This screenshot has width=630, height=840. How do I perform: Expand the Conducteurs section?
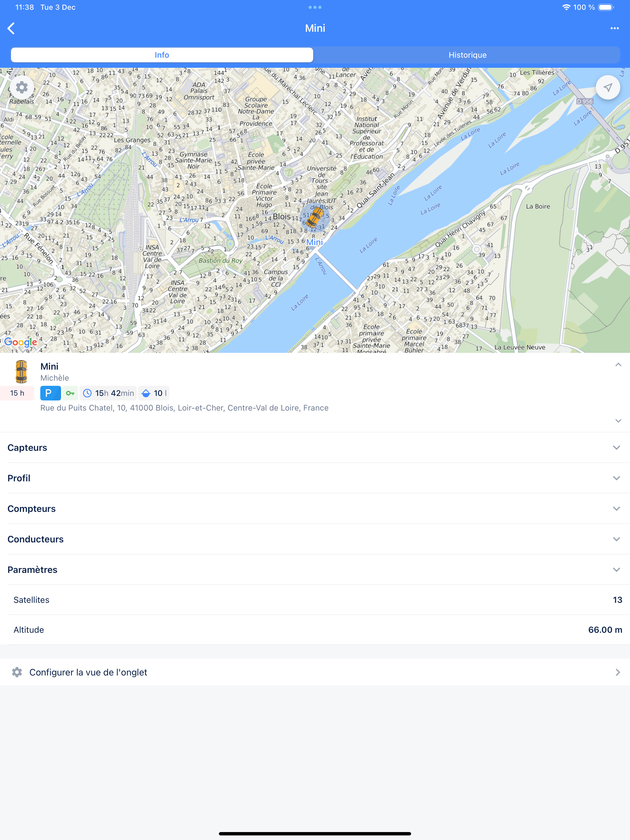[x=315, y=539]
